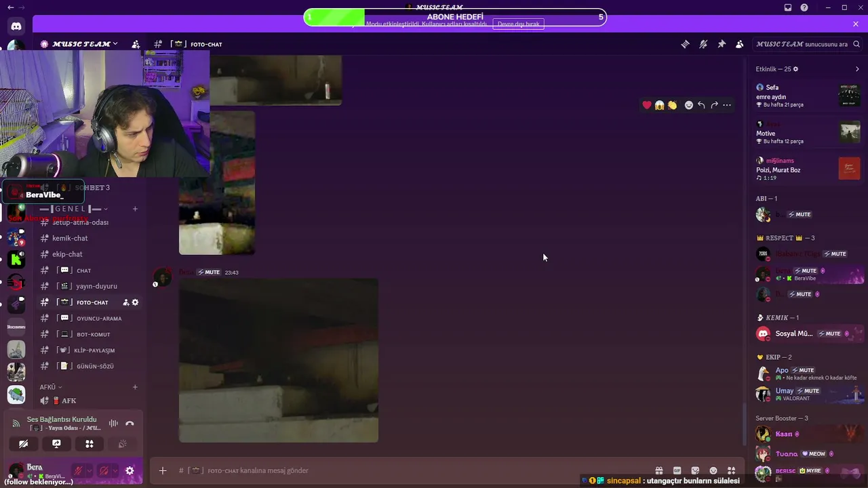The image size is (868, 488).
Task: Open more message options (three dots)
Action: pyautogui.click(x=727, y=105)
